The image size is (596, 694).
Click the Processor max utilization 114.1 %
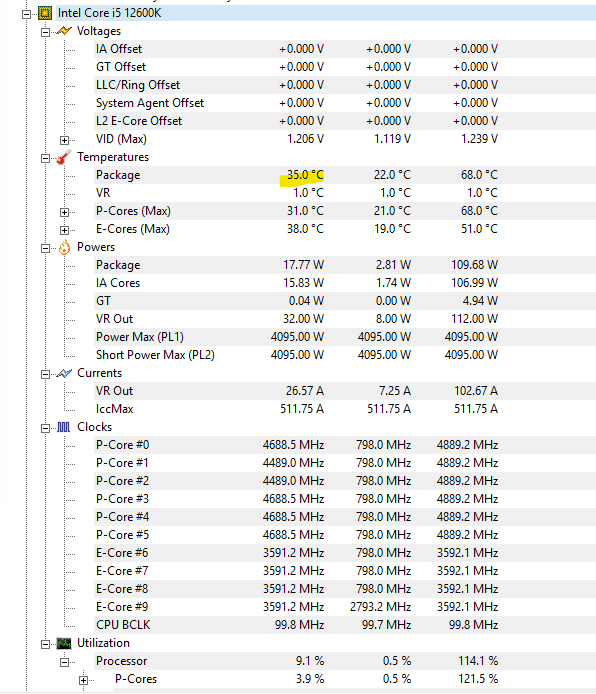(x=478, y=661)
